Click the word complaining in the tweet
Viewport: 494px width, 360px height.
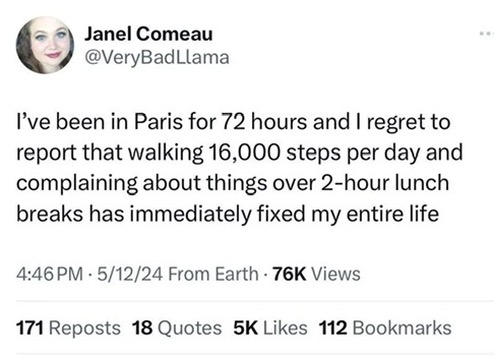click(x=77, y=184)
